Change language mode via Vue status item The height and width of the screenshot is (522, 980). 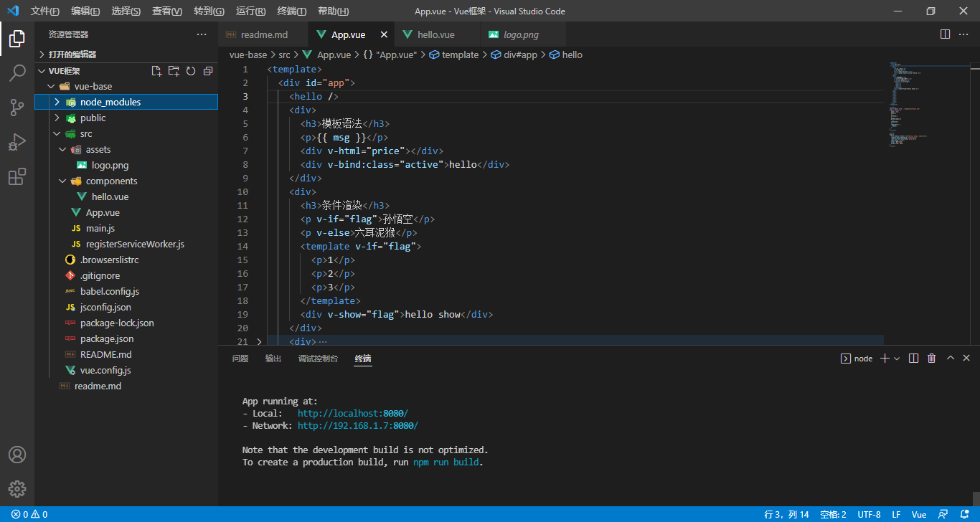coord(919,514)
